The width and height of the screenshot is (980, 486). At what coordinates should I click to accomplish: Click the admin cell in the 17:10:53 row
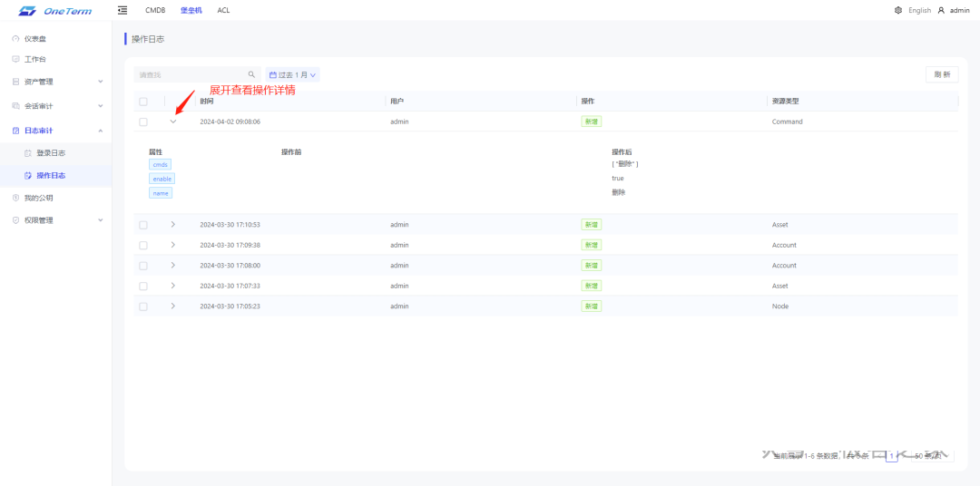coord(399,224)
